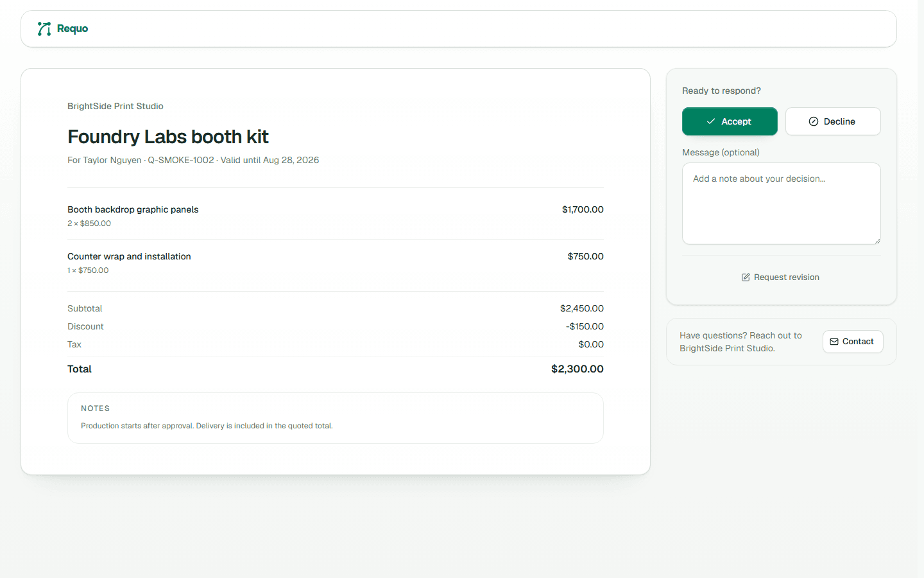This screenshot has width=924, height=578.
Task: Click the bold Total label
Action: pyautogui.click(x=80, y=369)
